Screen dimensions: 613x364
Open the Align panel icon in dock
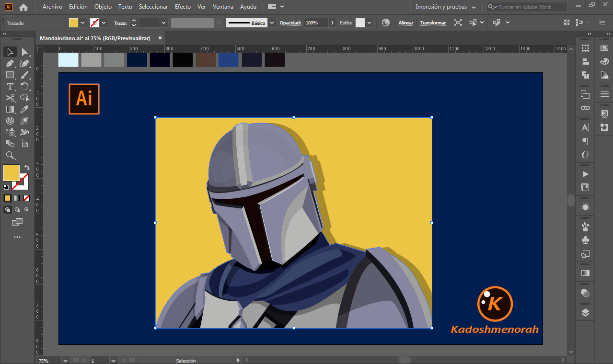pos(585,62)
